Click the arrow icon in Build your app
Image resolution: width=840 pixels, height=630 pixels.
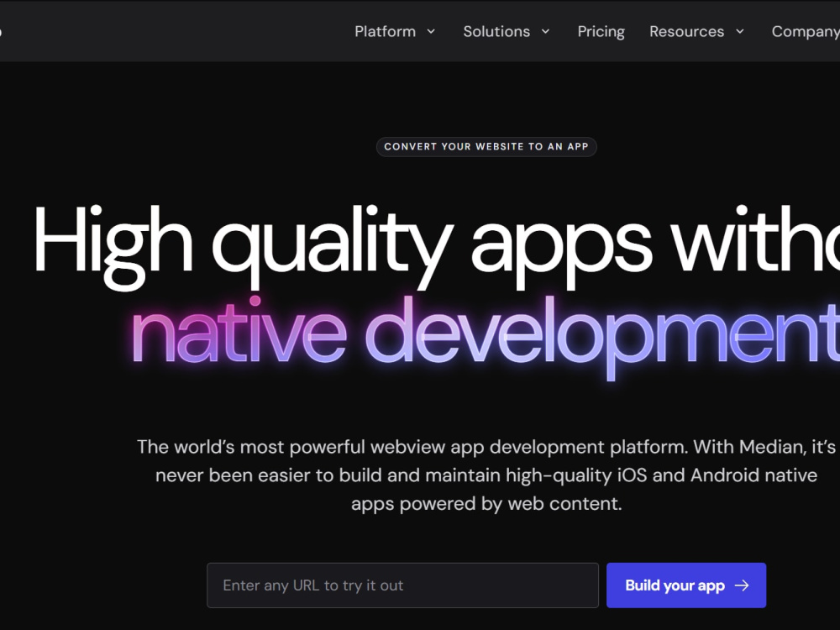pyautogui.click(x=742, y=585)
